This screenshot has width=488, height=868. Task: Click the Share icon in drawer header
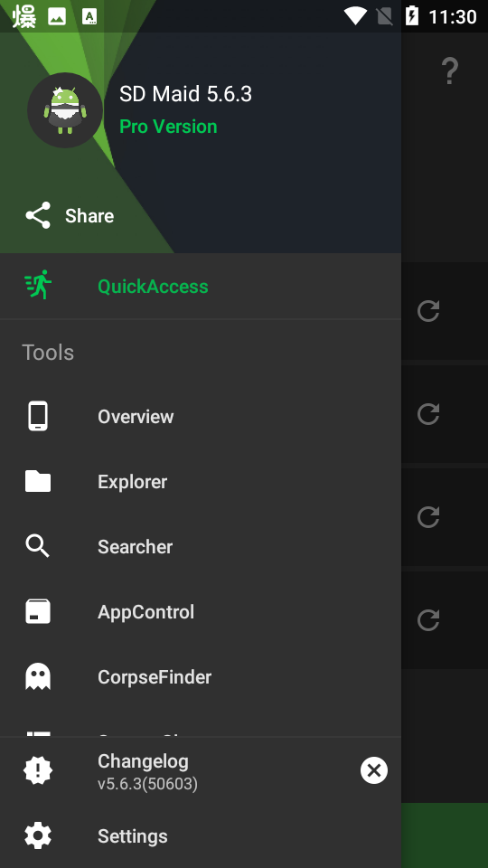coord(38,215)
